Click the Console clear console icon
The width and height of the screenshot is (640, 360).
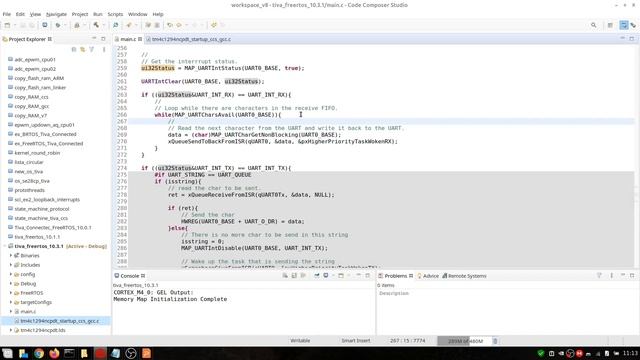[285, 276]
